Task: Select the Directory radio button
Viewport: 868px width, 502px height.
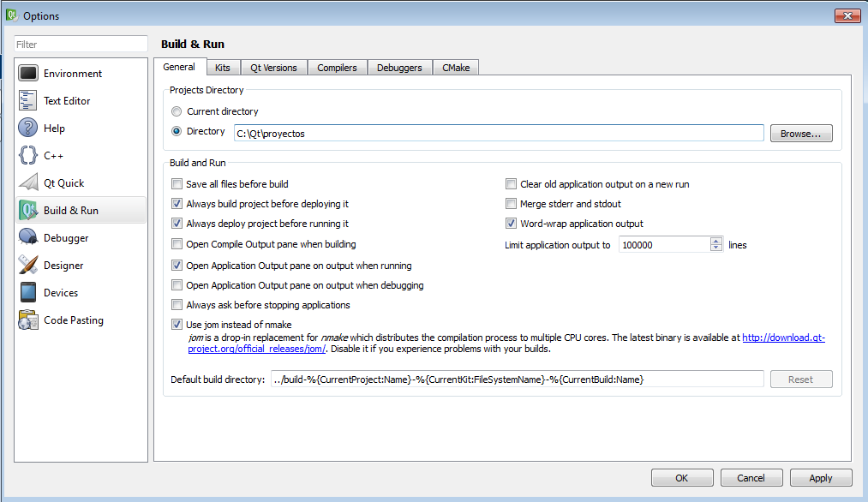Action: click(x=177, y=131)
